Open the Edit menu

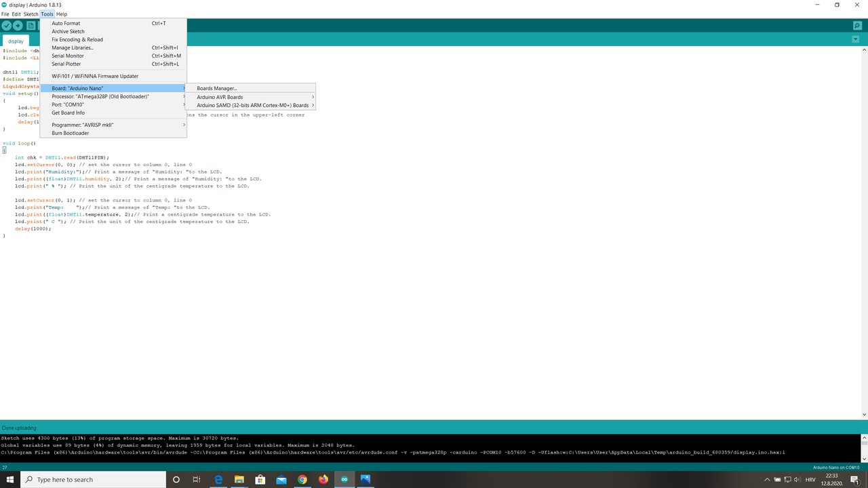pos(16,14)
